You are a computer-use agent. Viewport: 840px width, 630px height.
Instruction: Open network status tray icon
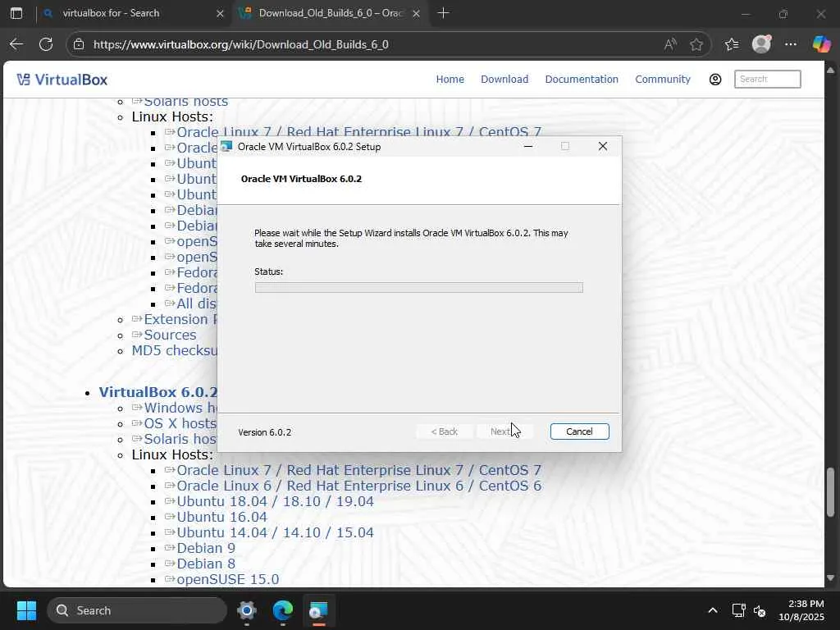pyautogui.click(x=739, y=610)
